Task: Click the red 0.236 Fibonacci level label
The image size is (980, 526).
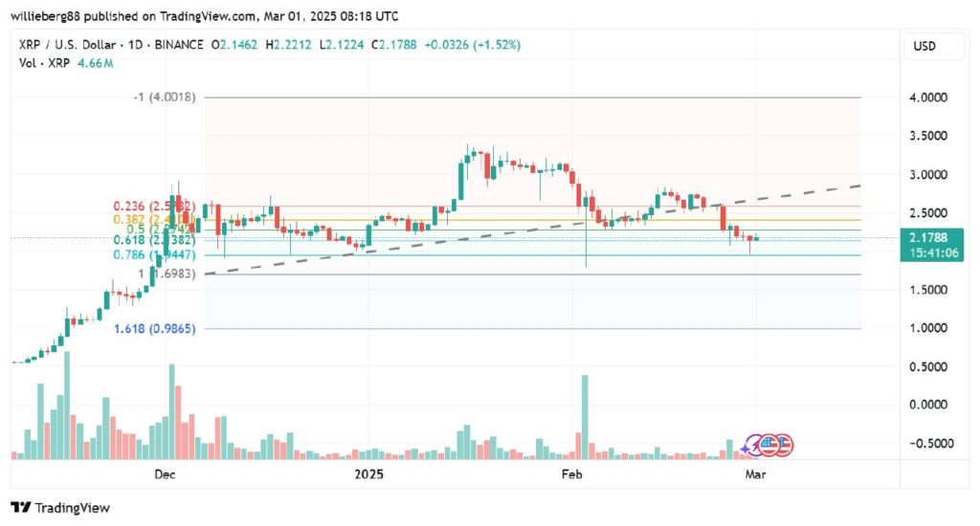Action: 155,206
